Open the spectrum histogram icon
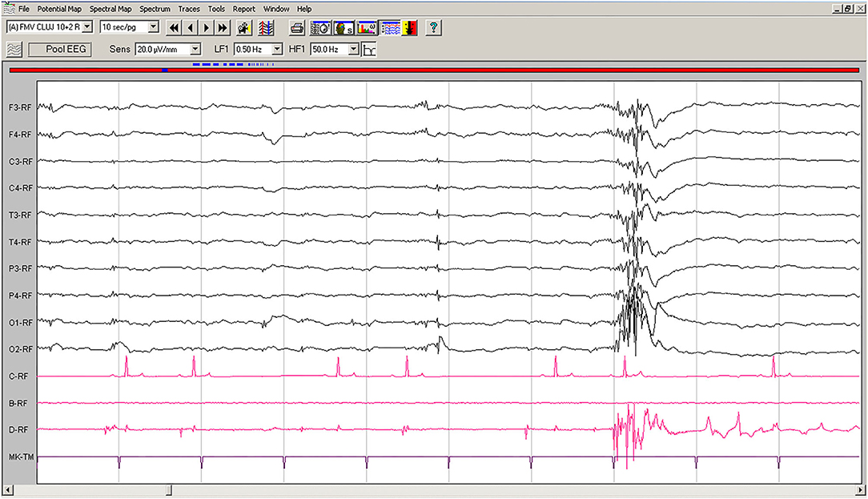868x499 pixels. pyautogui.click(x=367, y=28)
